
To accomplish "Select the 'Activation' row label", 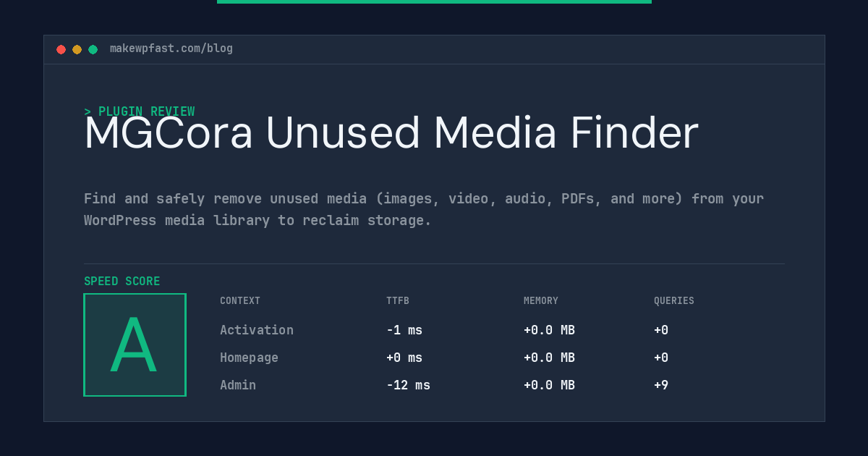I will click(x=257, y=330).
